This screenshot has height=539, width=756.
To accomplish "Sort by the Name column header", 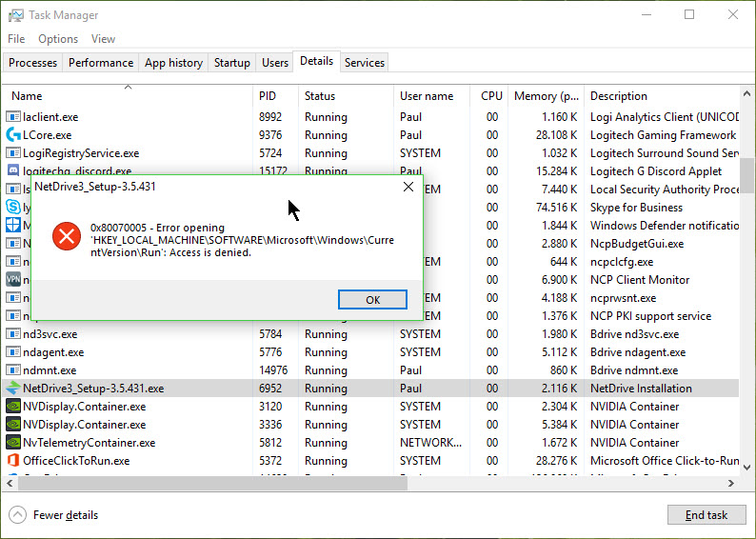I will 128,96.
